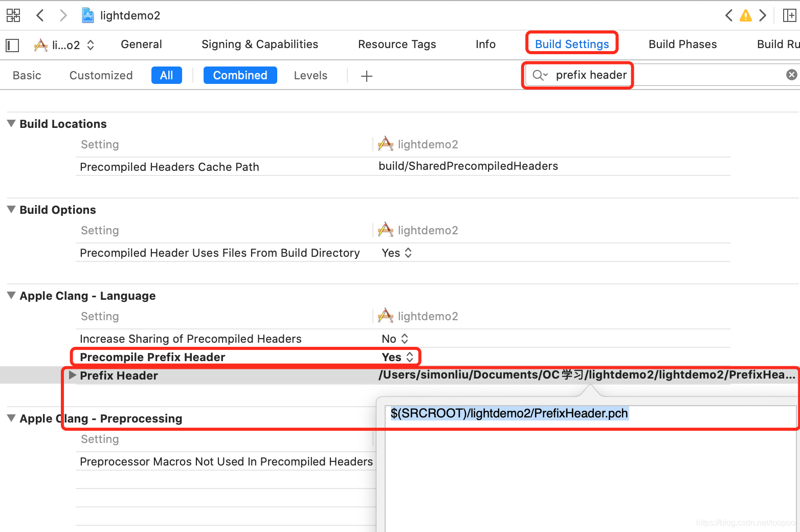The height and width of the screenshot is (532, 800).
Task: Change Precompile Prefix Header Yes dropdown
Action: point(397,357)
